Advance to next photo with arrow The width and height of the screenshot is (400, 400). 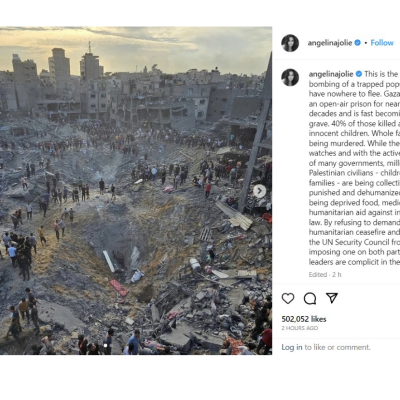tap(260, 191)
